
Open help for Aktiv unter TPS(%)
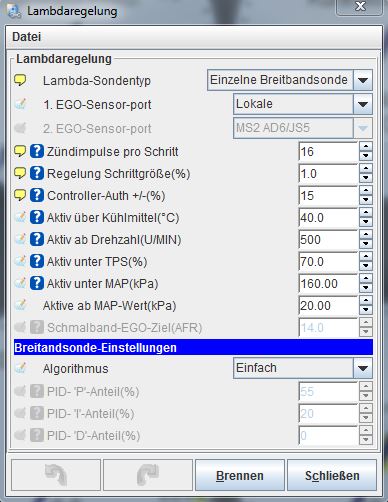tap(37, 261)
